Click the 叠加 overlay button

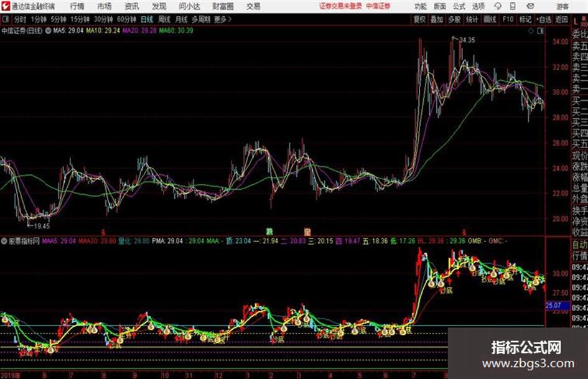437,19
